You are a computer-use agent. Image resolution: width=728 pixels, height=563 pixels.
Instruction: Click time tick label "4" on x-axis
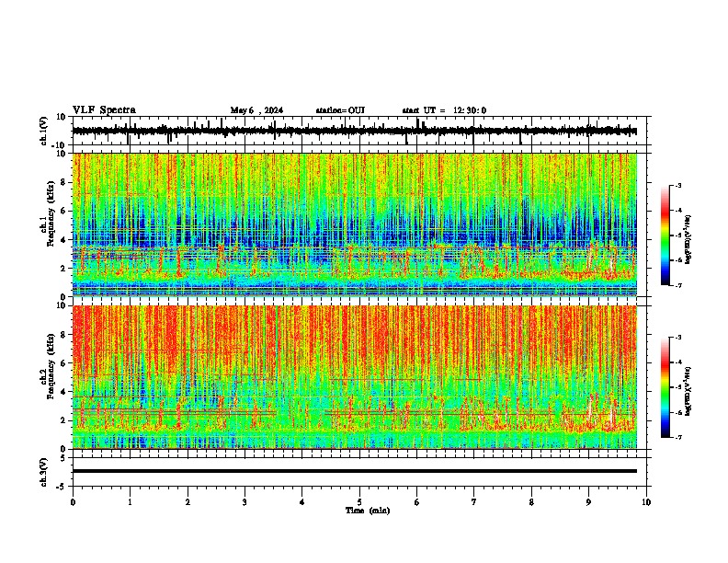pyautogui.click(x=302, y=502)
